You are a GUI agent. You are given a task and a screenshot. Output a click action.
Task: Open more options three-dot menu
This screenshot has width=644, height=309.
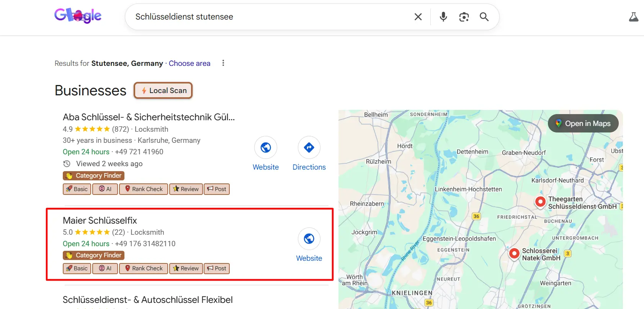coord(223,63)
